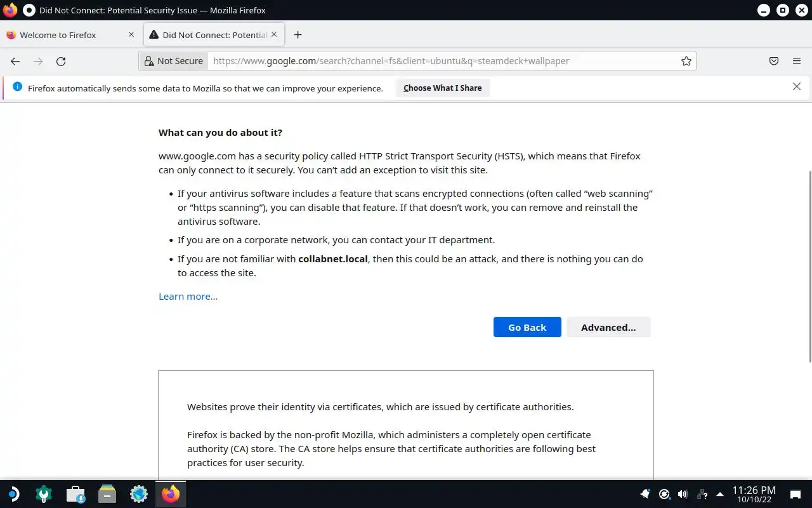Reload the current page
The width and height of the screenshot is (812, 508).
[x=61, y=61]
